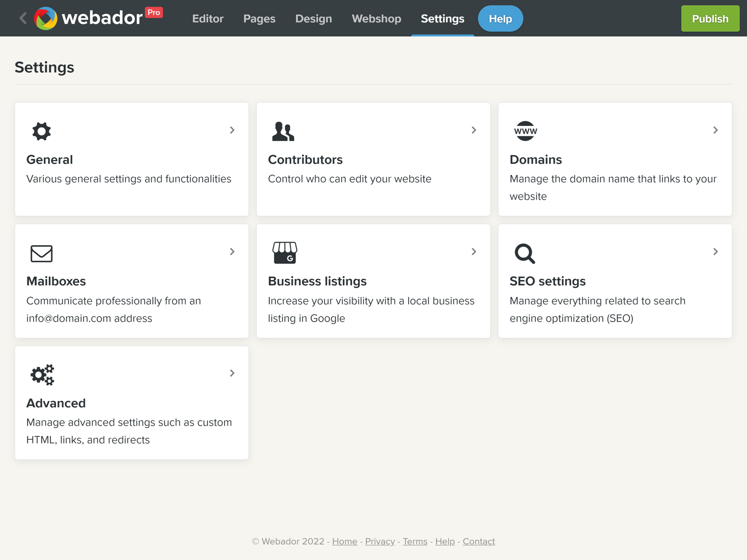
Task: Expand the General settings card chevron
Action: [x=232, y=130]
